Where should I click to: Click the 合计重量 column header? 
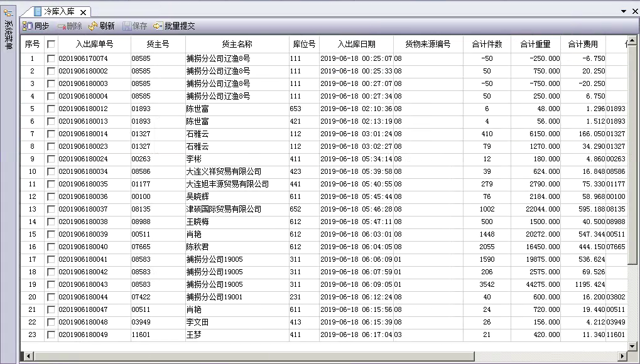[x=535, y=44]
